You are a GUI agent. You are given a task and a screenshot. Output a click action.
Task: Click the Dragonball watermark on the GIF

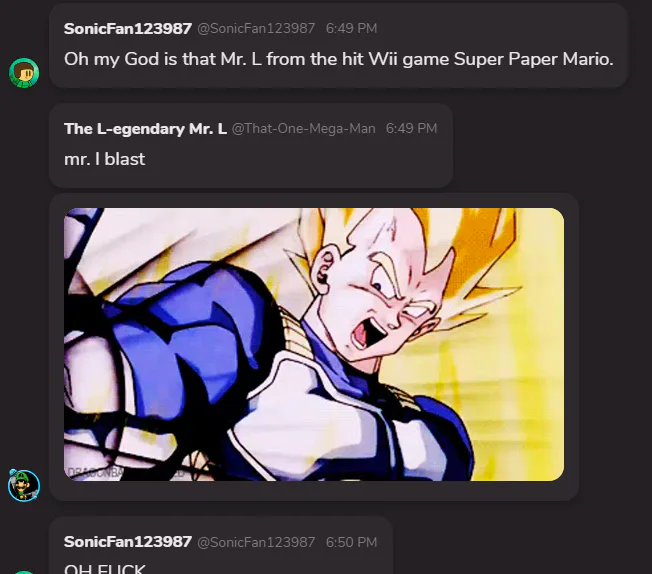pos(96,473)
